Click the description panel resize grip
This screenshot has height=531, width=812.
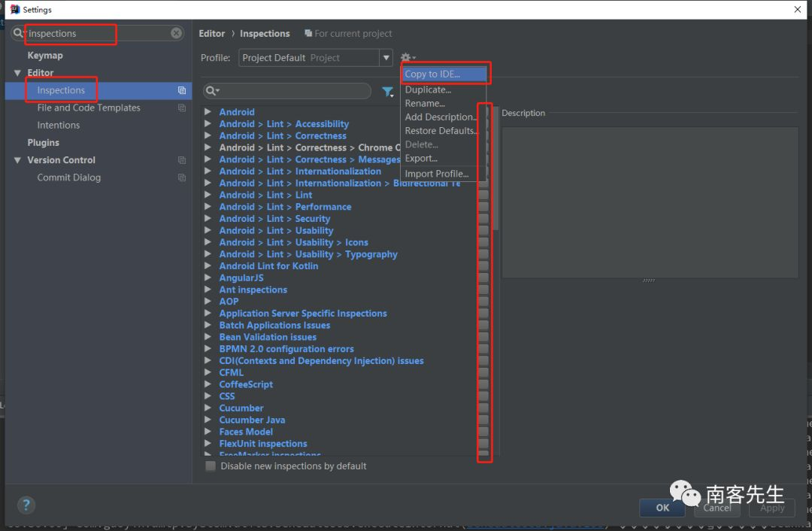point(648,281)
